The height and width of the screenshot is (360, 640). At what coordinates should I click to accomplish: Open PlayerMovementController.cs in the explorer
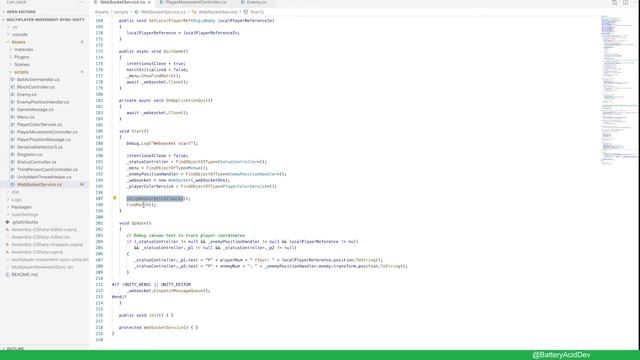(x=47, y=132)
